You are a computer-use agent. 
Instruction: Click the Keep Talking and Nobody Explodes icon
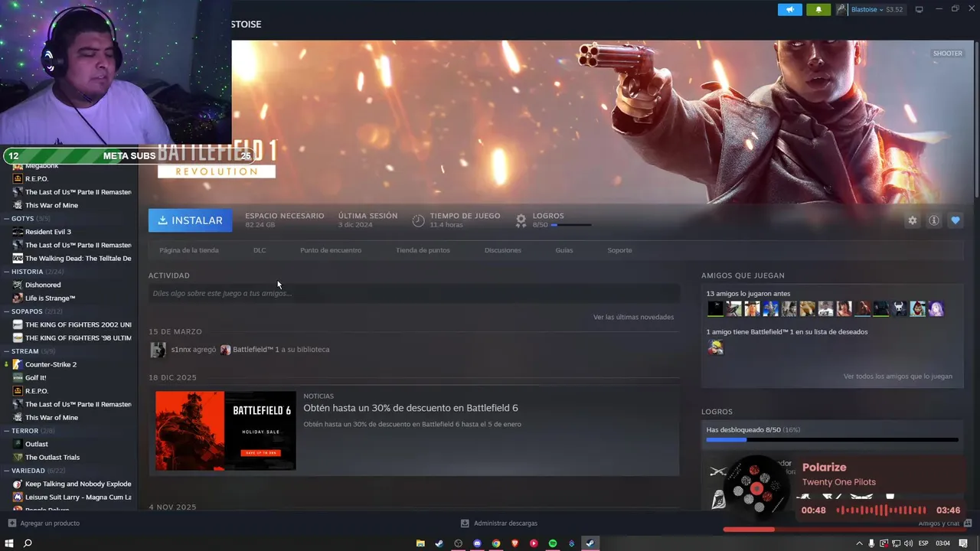pyautogui.click(x=18, y=484)
